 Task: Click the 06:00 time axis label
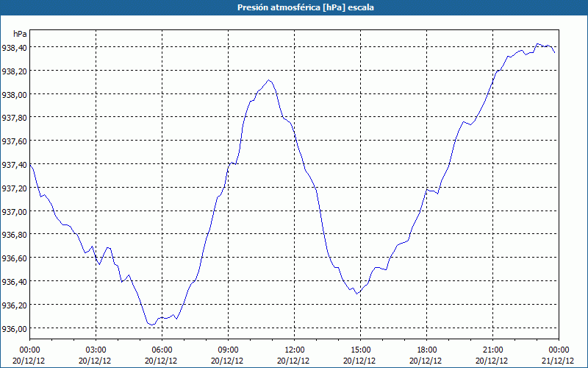click(162, 350)
